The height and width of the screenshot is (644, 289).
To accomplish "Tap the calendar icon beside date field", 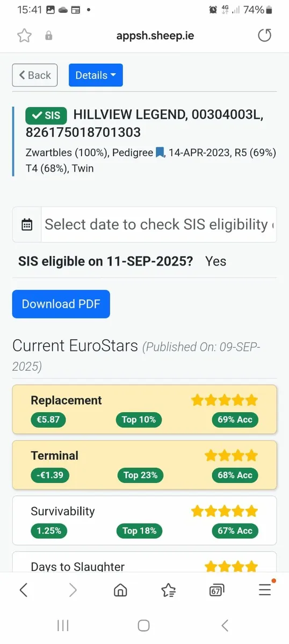I will (x=27, y=224).
